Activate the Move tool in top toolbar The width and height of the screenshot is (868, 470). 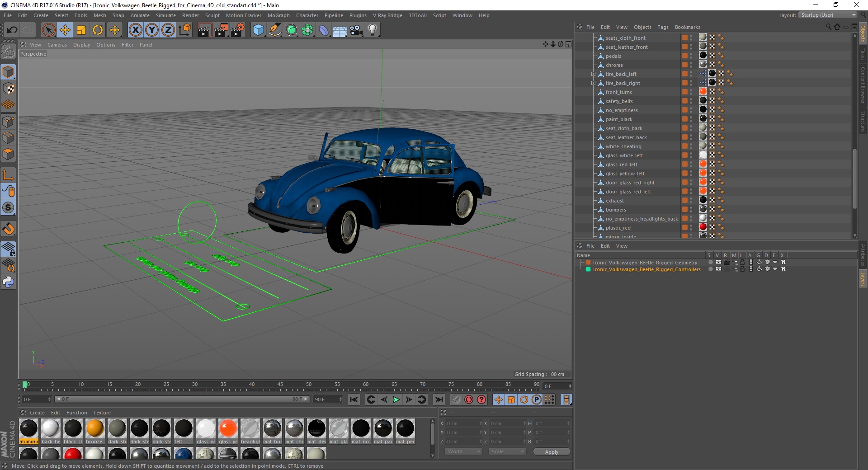click(65, 30)
